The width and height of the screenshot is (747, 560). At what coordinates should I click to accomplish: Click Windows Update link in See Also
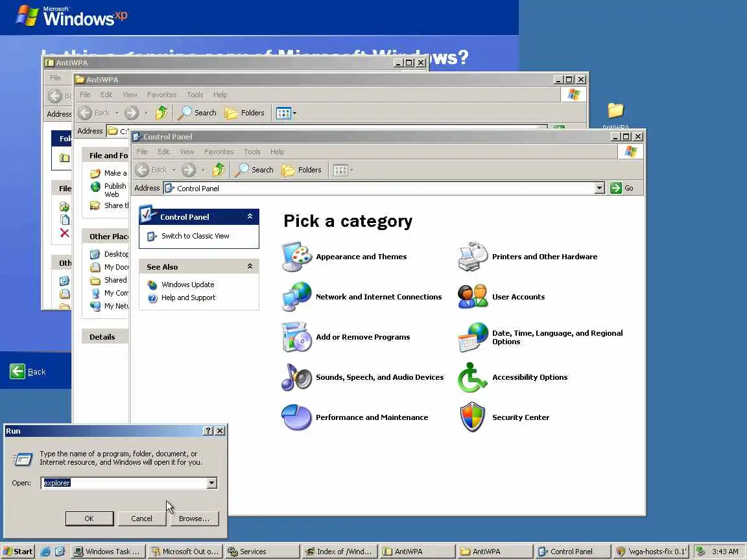(187, 285)
